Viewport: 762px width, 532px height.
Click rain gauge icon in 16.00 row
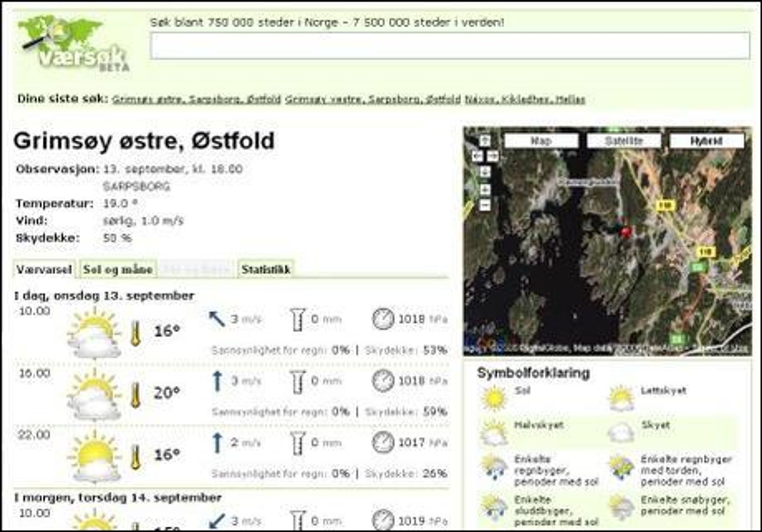[297, 381]
